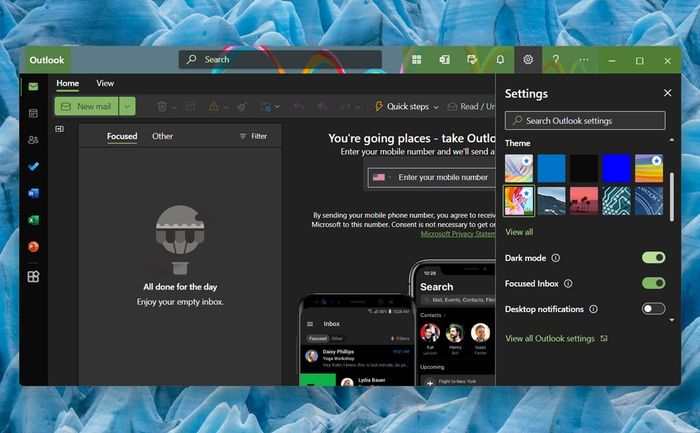Launch Word from the left sidebar
Image resolution: width=700 pixels, height=433 pixels.
(33, 193)
